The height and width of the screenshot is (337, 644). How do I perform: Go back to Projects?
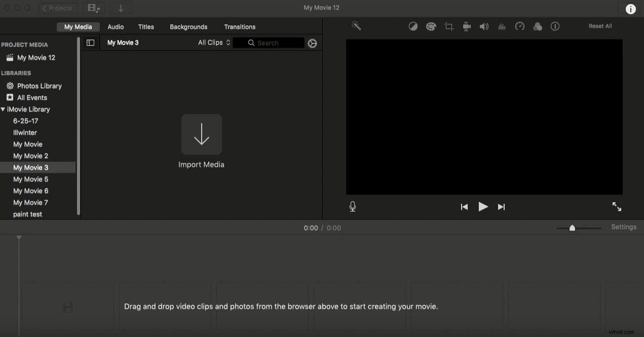tap(58, 8)
